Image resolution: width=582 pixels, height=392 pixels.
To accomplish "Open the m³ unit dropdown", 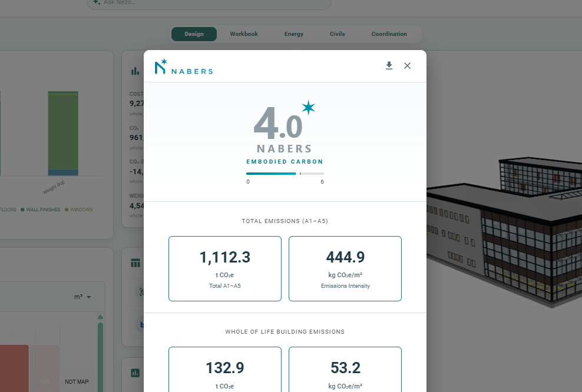I will tap(83, 297).
